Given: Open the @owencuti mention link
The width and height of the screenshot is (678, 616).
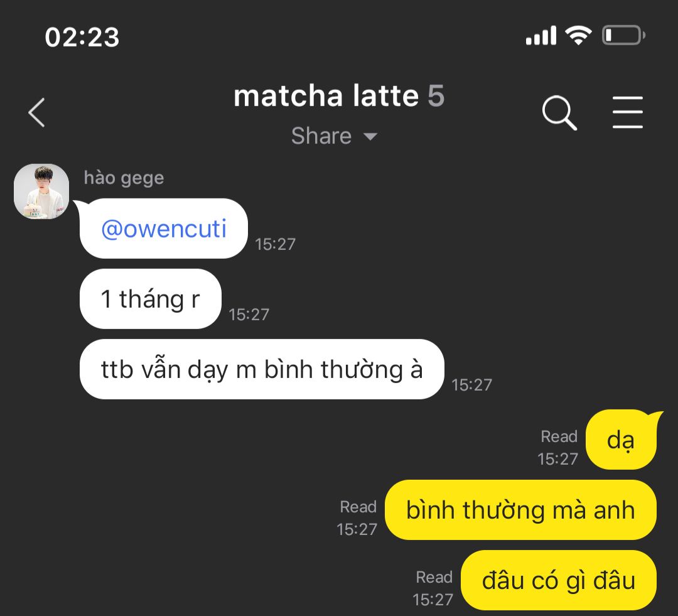Looking at the screenshot, I should pos(163,229).
